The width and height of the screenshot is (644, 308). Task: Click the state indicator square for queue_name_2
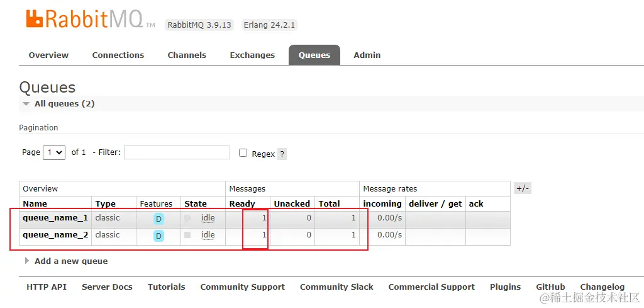(187, 235)
